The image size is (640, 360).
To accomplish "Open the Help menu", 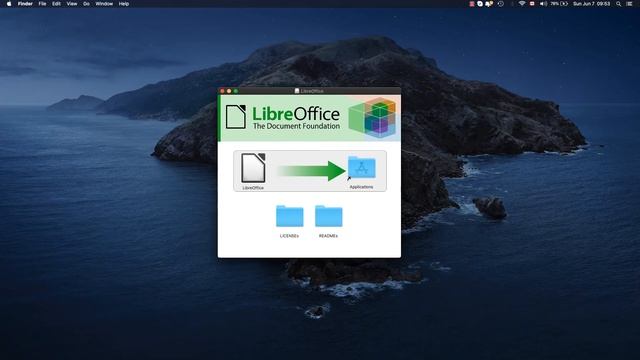I will 124,4.
